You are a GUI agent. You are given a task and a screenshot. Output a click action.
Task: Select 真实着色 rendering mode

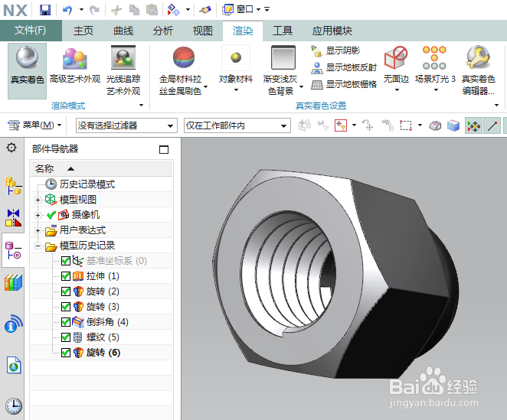tap(27, 70)
